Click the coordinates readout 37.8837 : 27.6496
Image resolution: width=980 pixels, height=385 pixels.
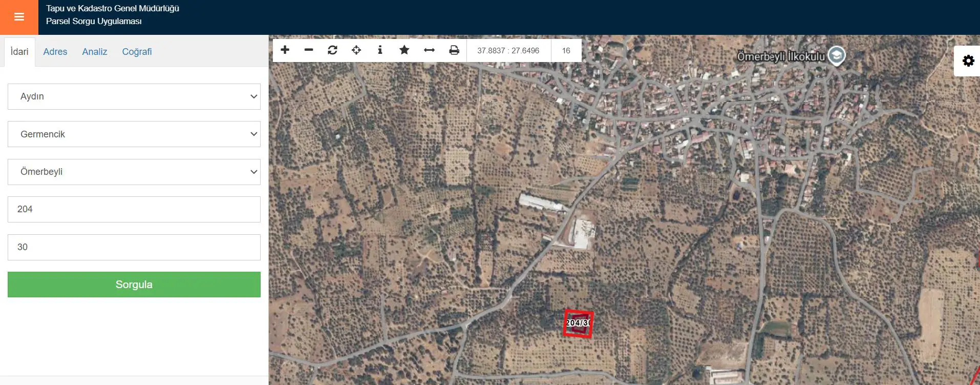click(508, 51)
